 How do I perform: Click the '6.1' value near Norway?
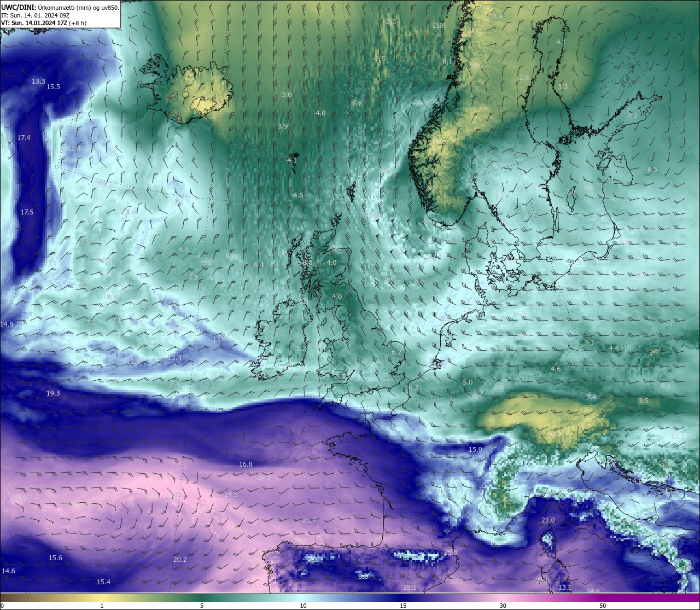tap(447, 61)
